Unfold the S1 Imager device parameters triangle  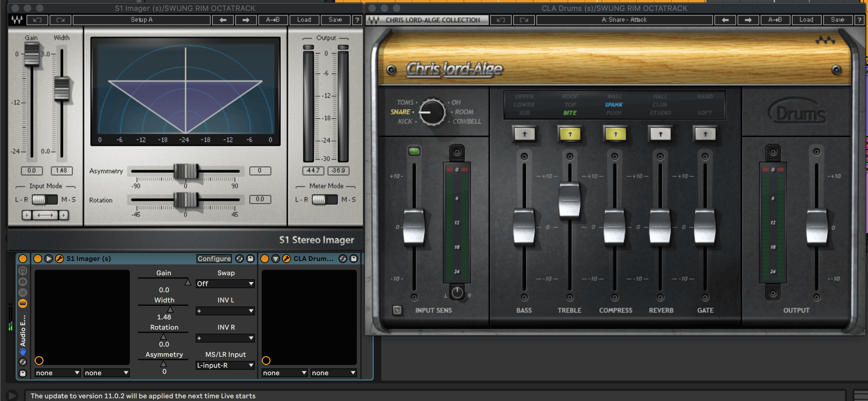click(49, 259)
